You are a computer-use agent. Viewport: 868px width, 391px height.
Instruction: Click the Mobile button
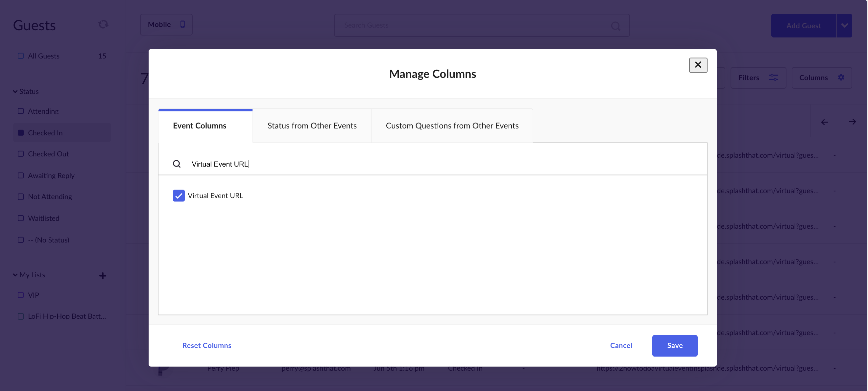(166, 25)
